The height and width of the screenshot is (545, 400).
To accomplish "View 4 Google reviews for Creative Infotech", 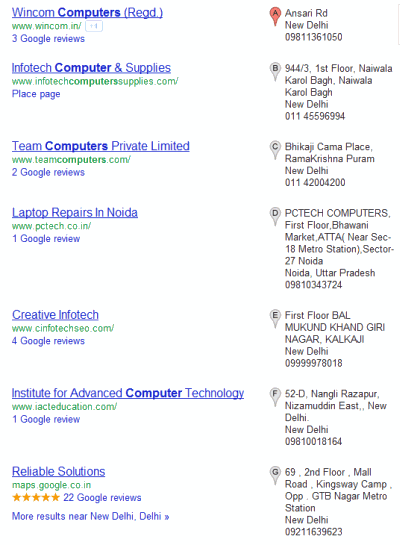I will [48, 341].
